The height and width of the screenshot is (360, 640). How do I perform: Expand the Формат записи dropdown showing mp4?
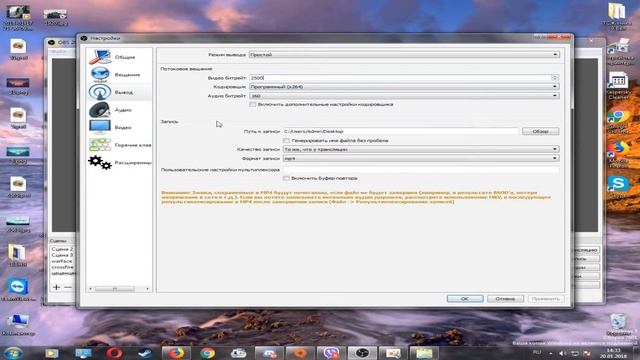[x=421, y=158]
